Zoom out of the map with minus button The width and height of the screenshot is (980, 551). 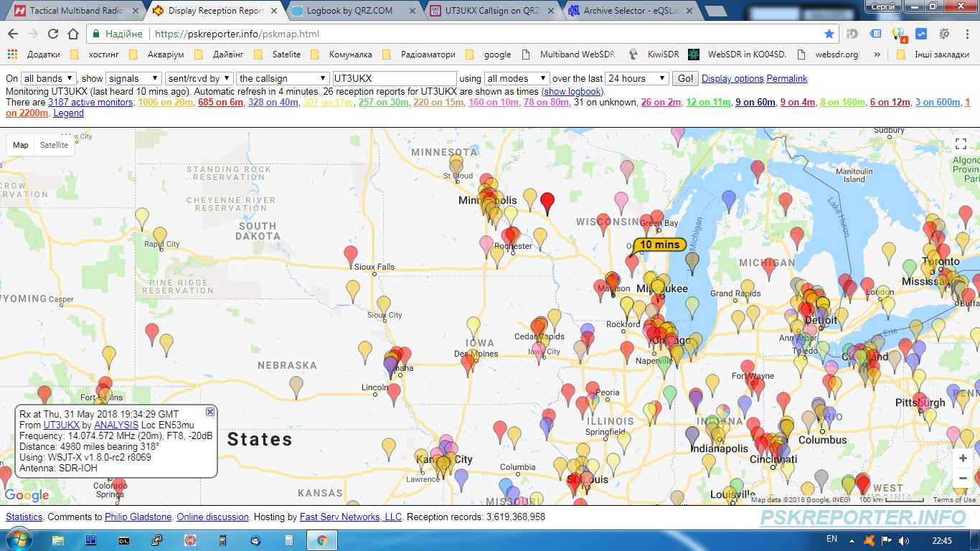[x=963, y=478]
